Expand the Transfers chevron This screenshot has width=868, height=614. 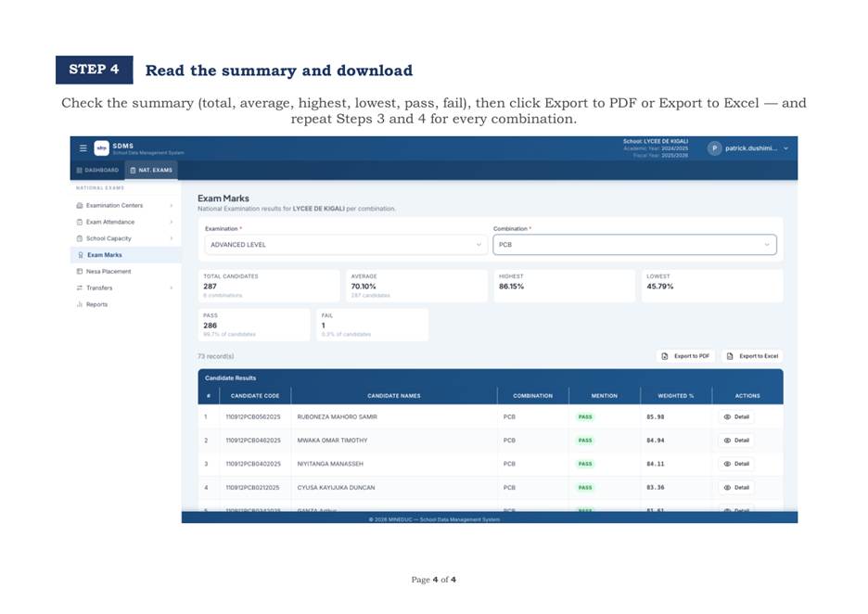(171, 288)
